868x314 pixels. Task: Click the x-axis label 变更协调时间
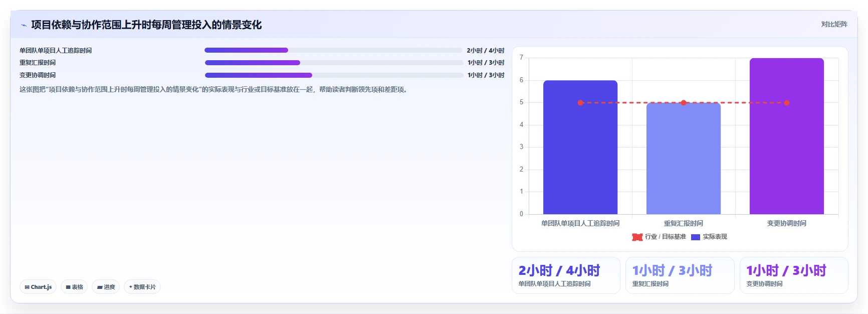tap(787, 223)
